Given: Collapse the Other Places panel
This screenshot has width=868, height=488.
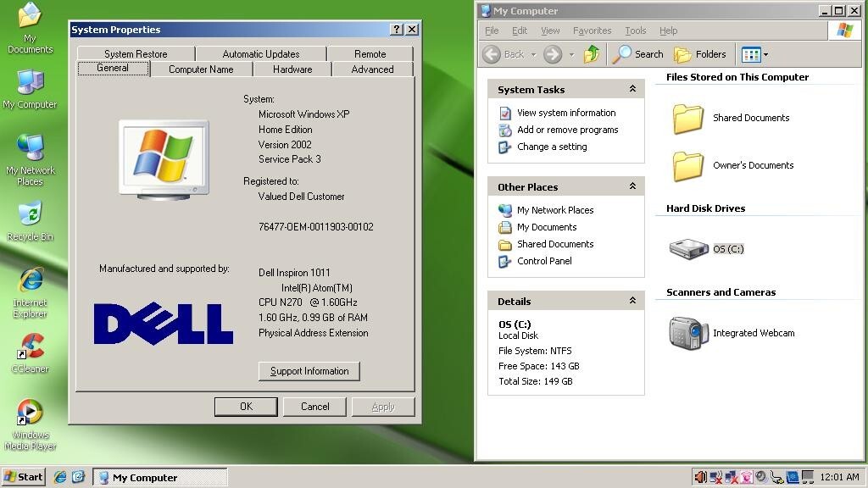Looking at the screenshot, I should 632,186.
